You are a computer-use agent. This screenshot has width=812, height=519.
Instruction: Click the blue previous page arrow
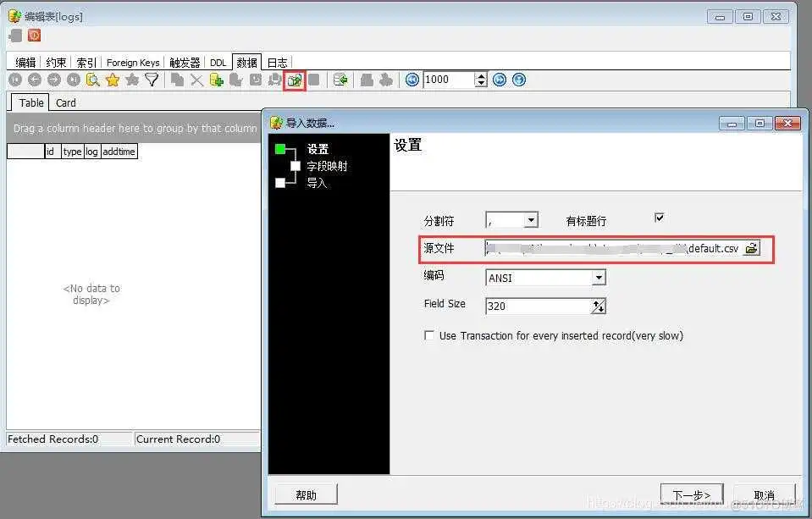(x=412, y=80)
